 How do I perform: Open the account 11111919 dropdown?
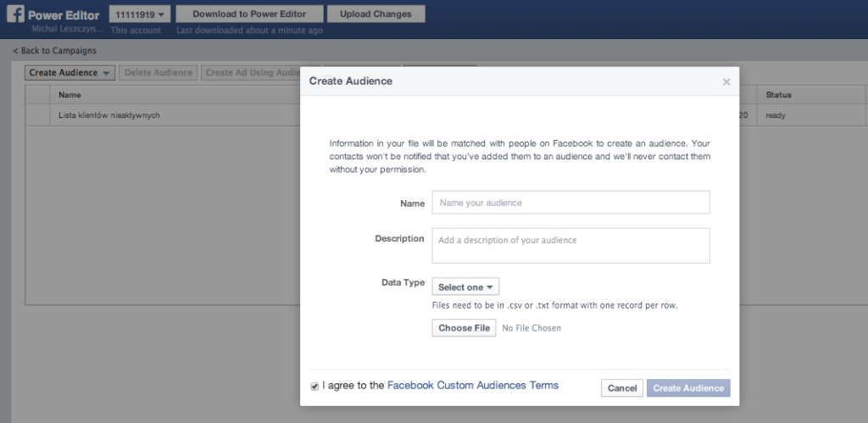point(140,14)
